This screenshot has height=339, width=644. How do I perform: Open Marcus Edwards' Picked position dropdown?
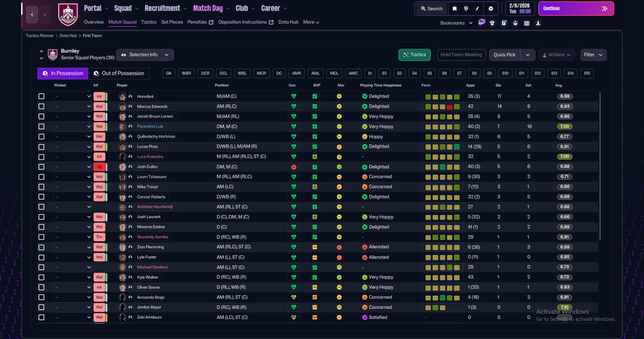pyautogui.click(x=73, y=106)
